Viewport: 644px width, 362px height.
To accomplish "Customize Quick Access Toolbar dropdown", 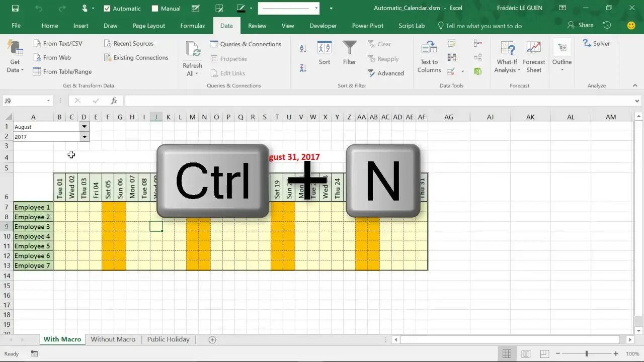I will [331, 8].
